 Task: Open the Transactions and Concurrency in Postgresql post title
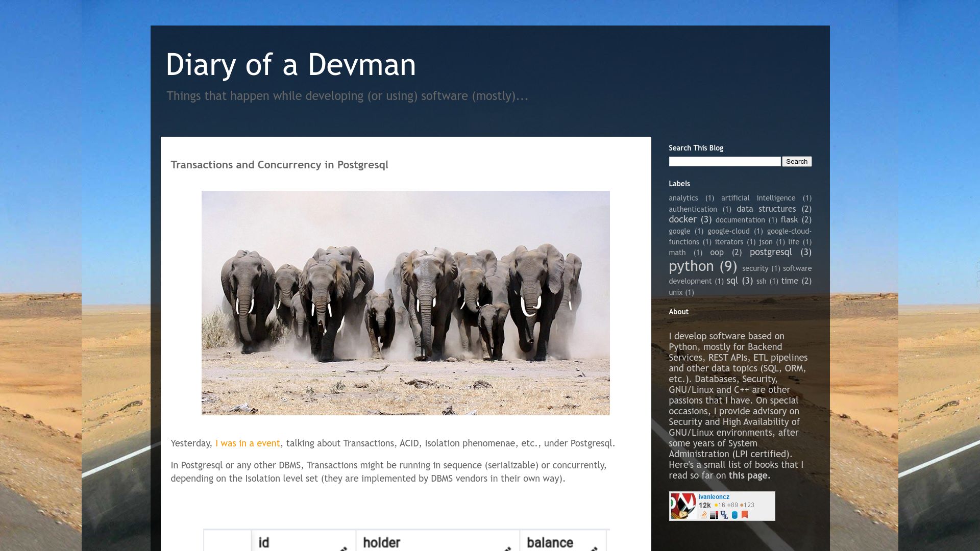pos(279,165)
